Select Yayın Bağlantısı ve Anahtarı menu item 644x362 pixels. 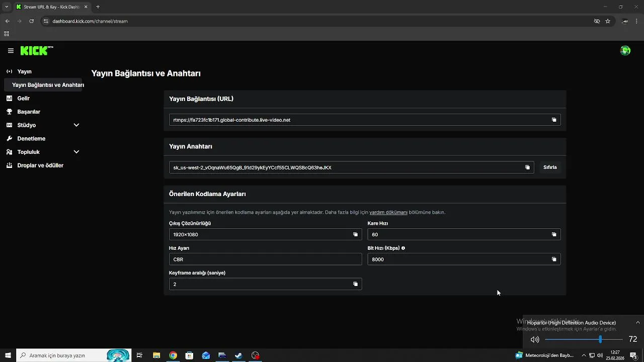point(43,85)
